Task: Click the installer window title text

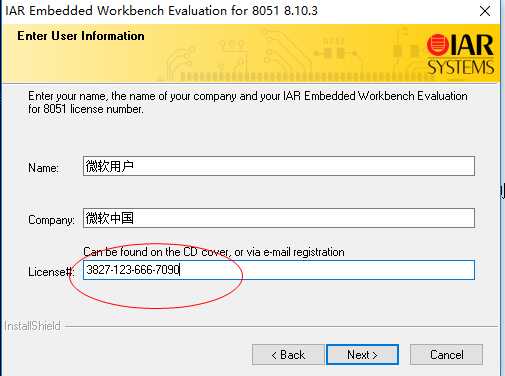Action: [x=161, y=11]
